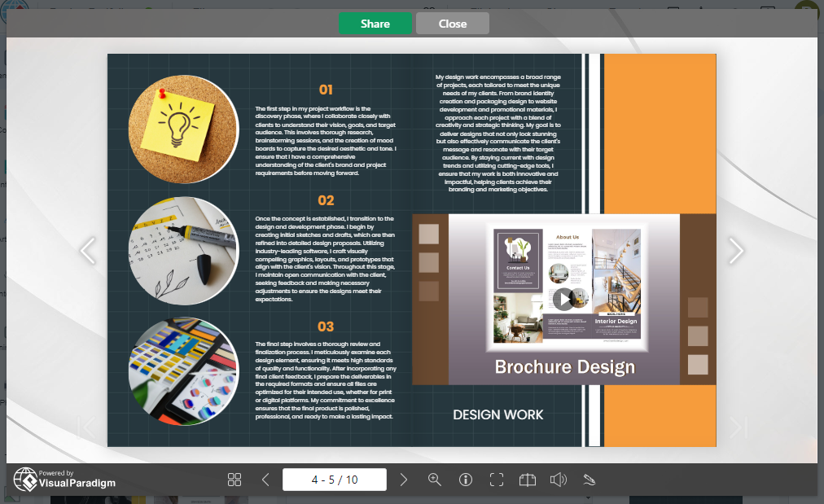Go to previous page in bottom toolbar

[265, 480]
